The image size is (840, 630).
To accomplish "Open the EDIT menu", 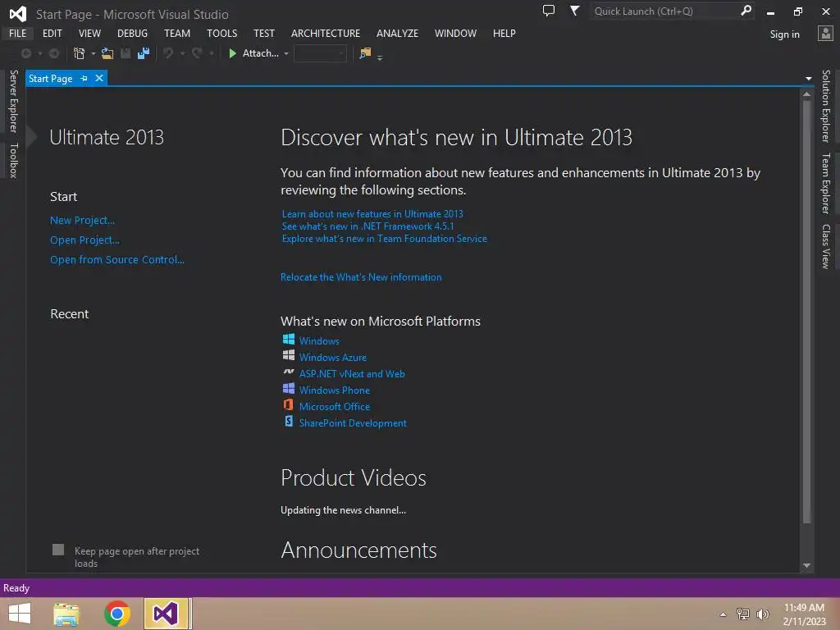I will tap(52, 33).
